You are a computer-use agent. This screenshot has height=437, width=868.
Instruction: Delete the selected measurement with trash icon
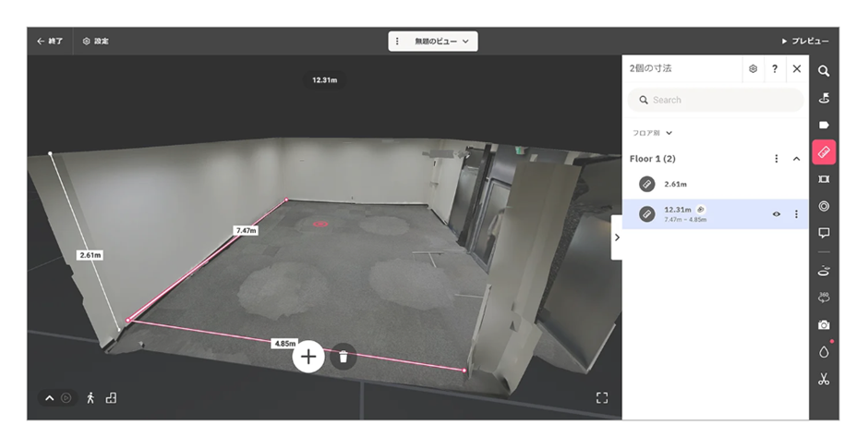pos(344,357)
